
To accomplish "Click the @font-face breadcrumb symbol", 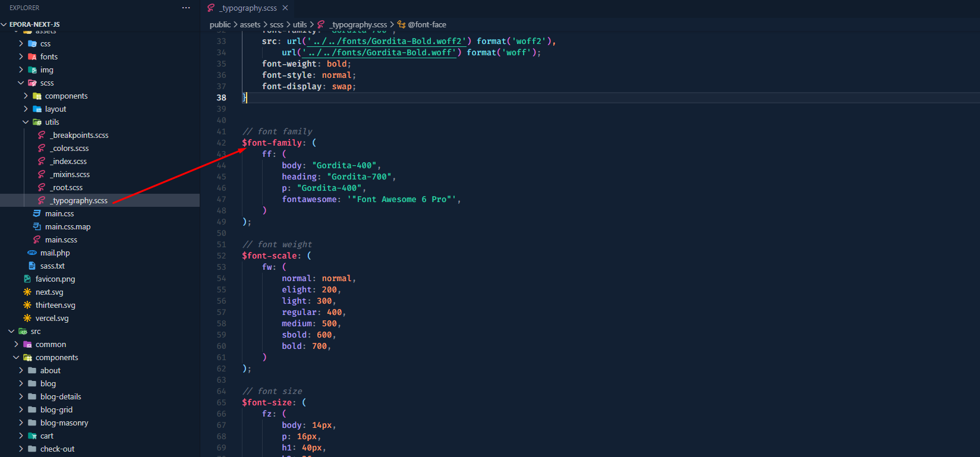I will pyautogui.click(x=427, y=24).
